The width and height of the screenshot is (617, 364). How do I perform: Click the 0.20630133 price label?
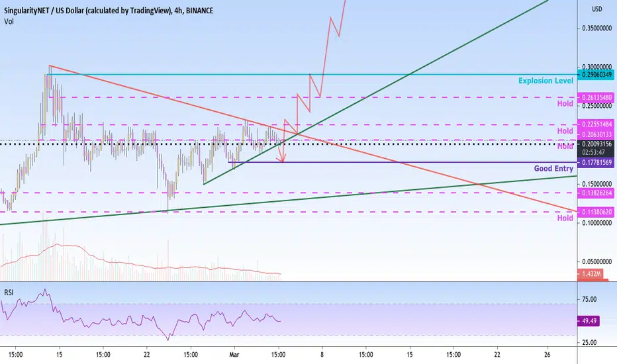click(596, 134)
